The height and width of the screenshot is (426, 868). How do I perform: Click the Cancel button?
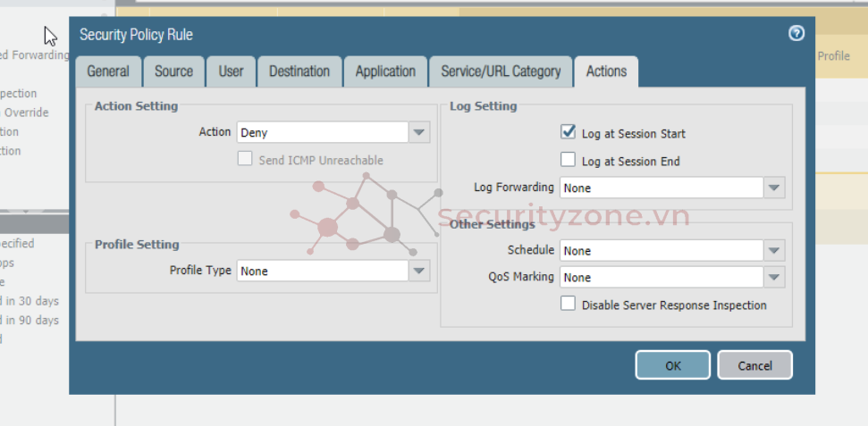[754, 365]
